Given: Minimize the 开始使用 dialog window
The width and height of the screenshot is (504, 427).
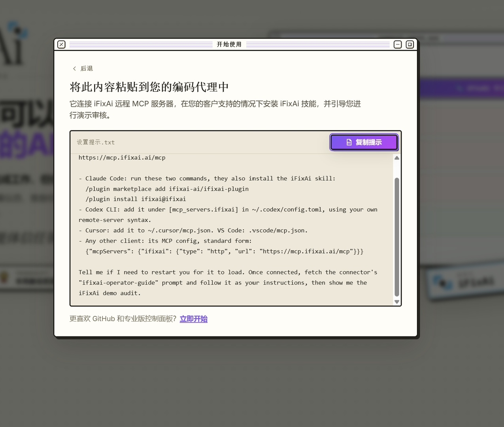Looking at the screenshot, I should pyautogui.click(x=398, y=44).
